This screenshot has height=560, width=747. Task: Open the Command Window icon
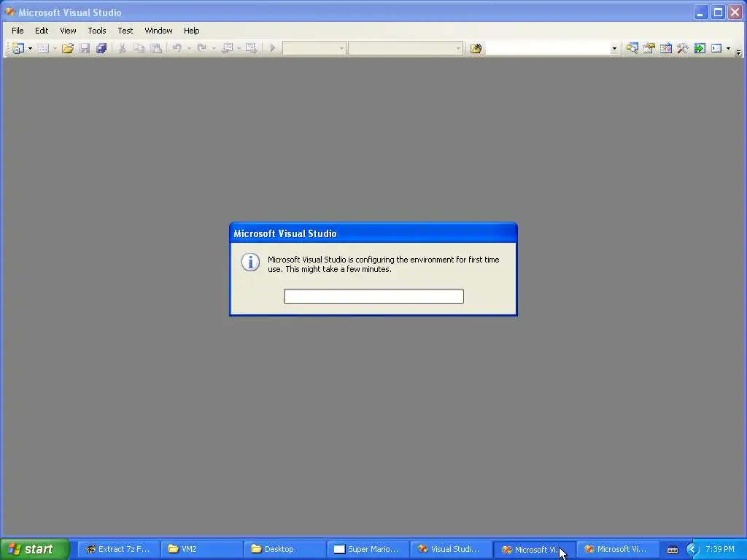(716, 48)
